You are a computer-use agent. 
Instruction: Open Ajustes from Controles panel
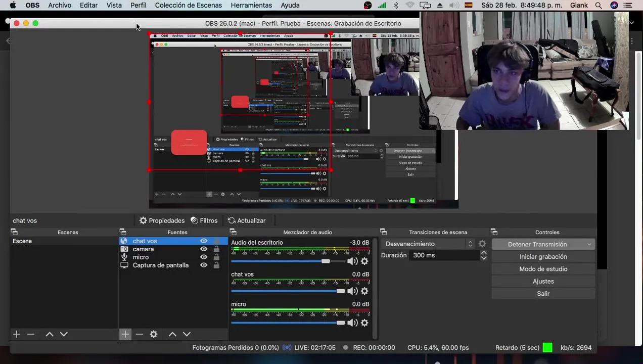[543, 281]
